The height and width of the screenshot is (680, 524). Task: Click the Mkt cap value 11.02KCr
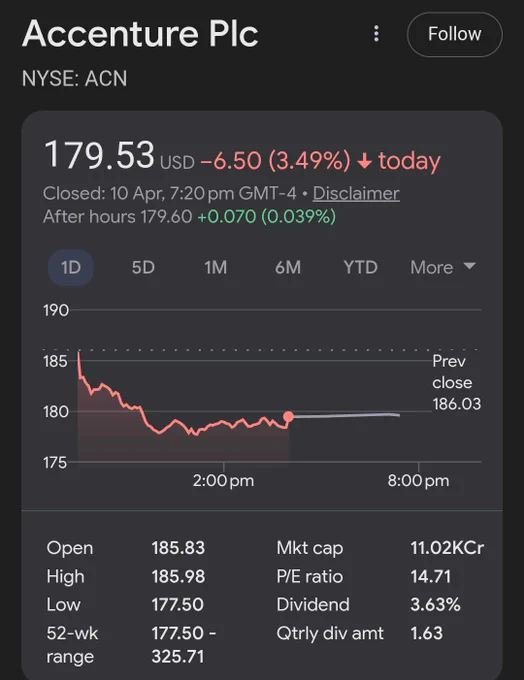447,548
